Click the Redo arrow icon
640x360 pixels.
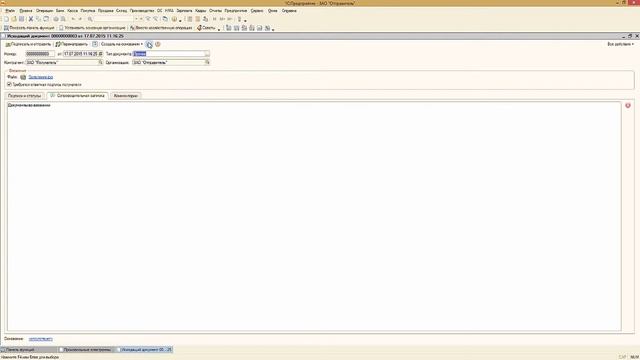pos(80,19)
